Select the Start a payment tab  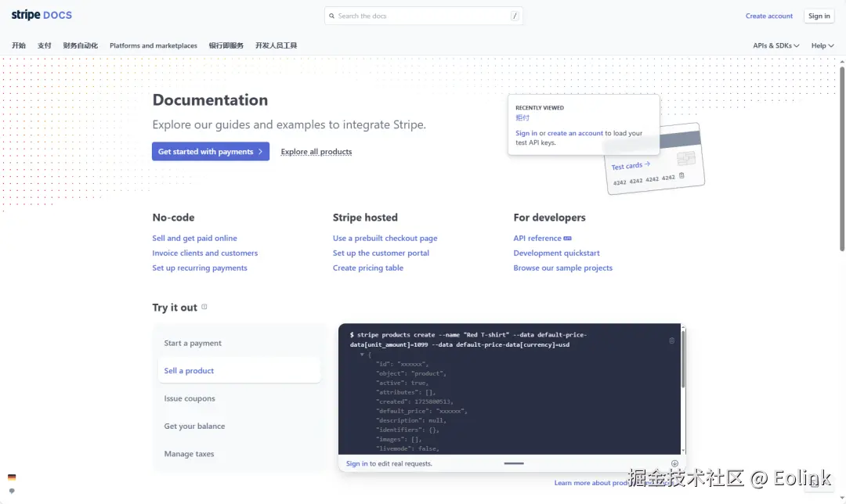tap(239, 344)
